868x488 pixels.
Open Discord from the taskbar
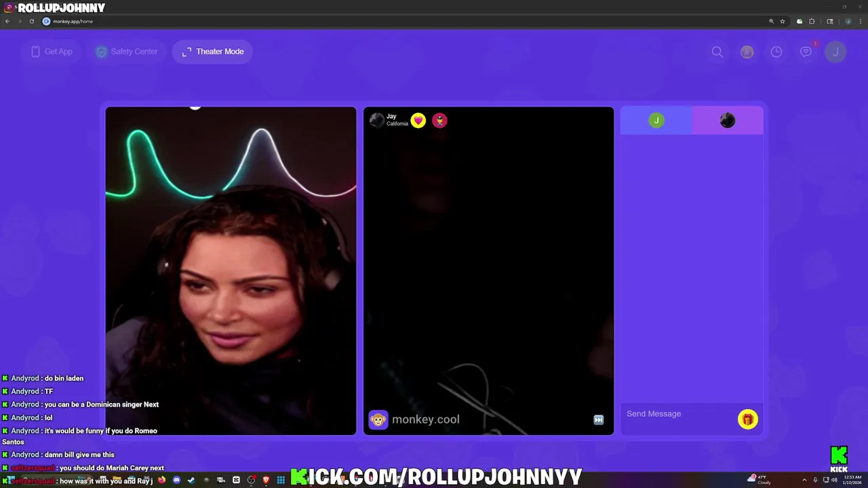(x=176, y=480)
